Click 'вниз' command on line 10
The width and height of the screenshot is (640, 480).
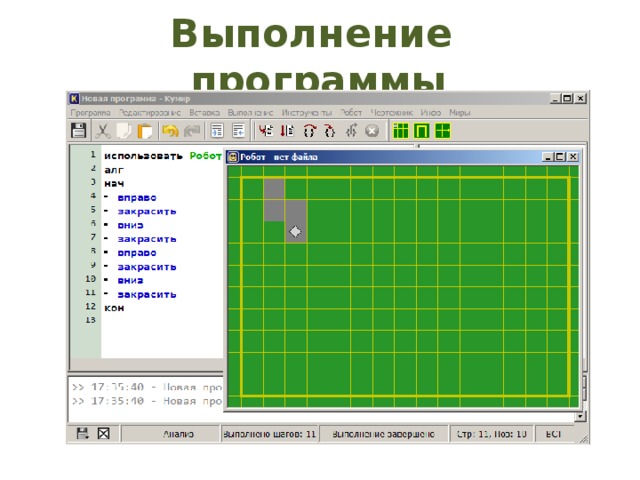pos(130,280)
